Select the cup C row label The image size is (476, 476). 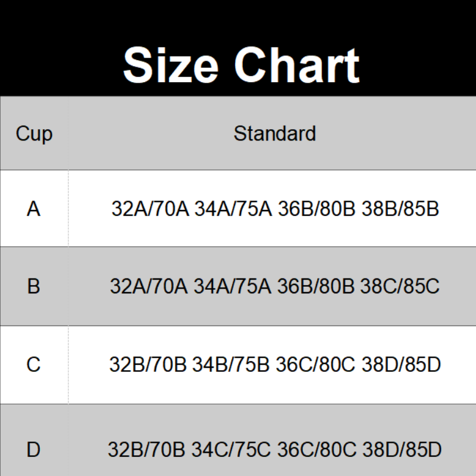click(34, 364)
